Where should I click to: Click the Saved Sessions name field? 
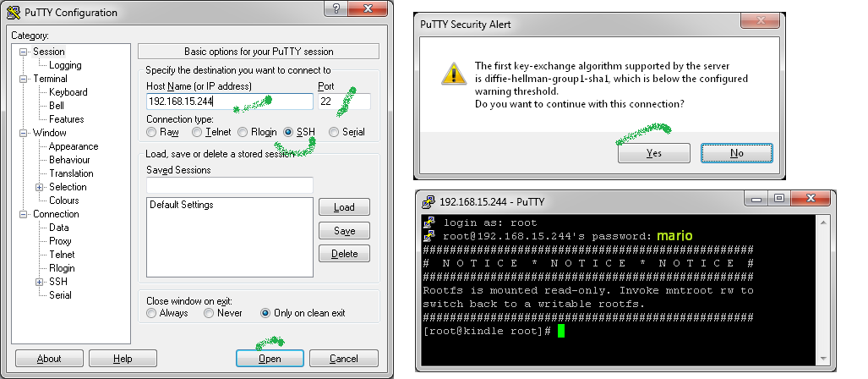coord(230,185)
